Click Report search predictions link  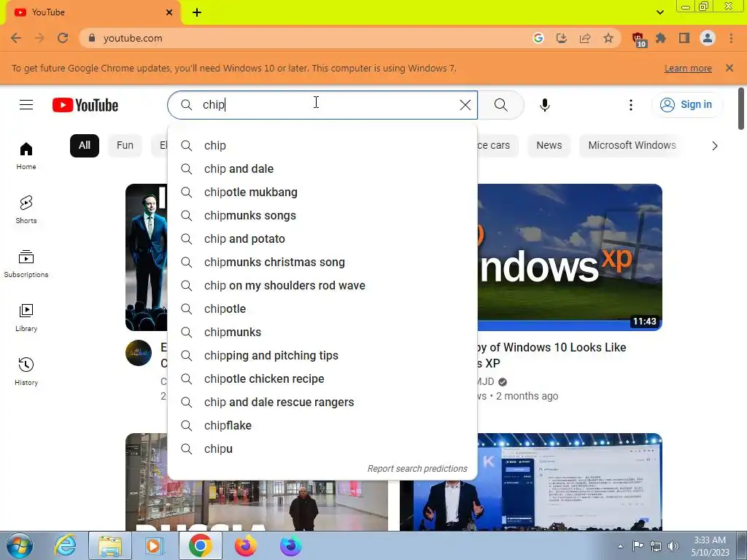tap(417, 469)
